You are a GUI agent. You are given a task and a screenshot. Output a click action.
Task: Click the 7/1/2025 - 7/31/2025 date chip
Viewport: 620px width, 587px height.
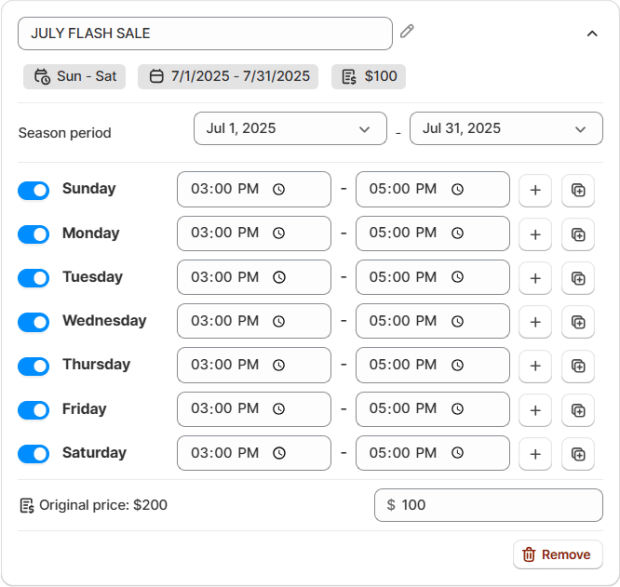click(x=228, y=76)
